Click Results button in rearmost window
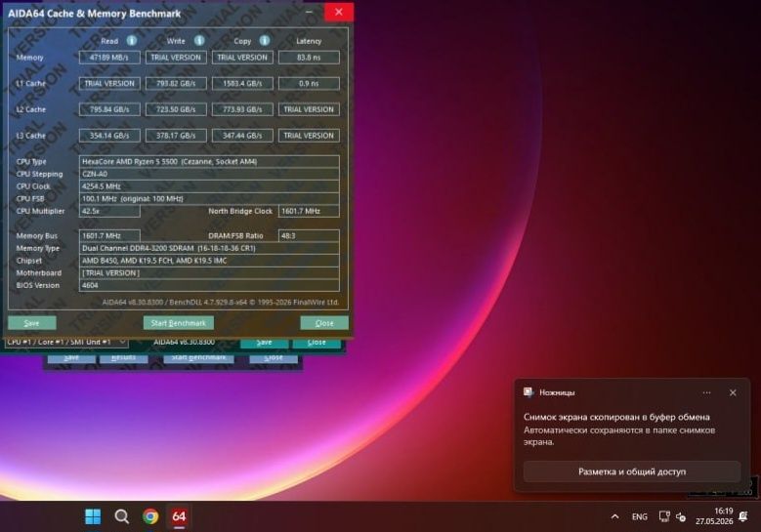The width and height of the screenshot is (761, 532). click(x=123, y=358)
